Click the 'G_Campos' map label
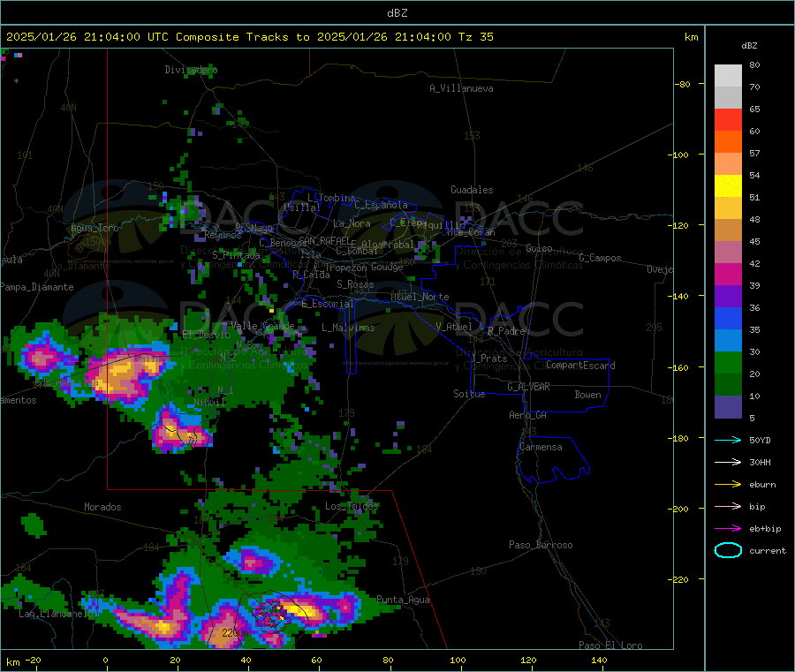This screenshot has height=672, width=795. click(600, 258)
